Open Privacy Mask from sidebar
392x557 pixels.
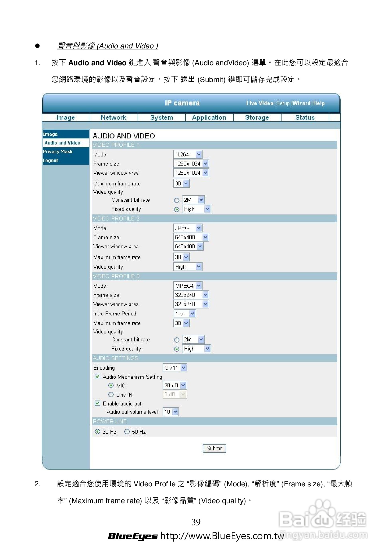pos(66,152)
